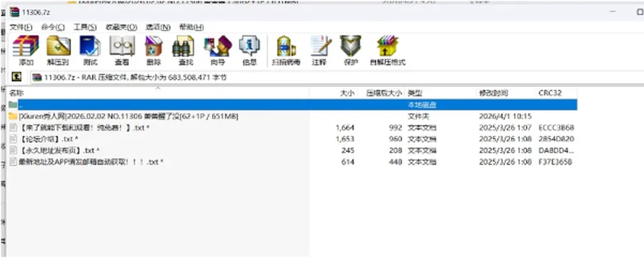Click the modified time 2025/3/26 1:07

505,127
